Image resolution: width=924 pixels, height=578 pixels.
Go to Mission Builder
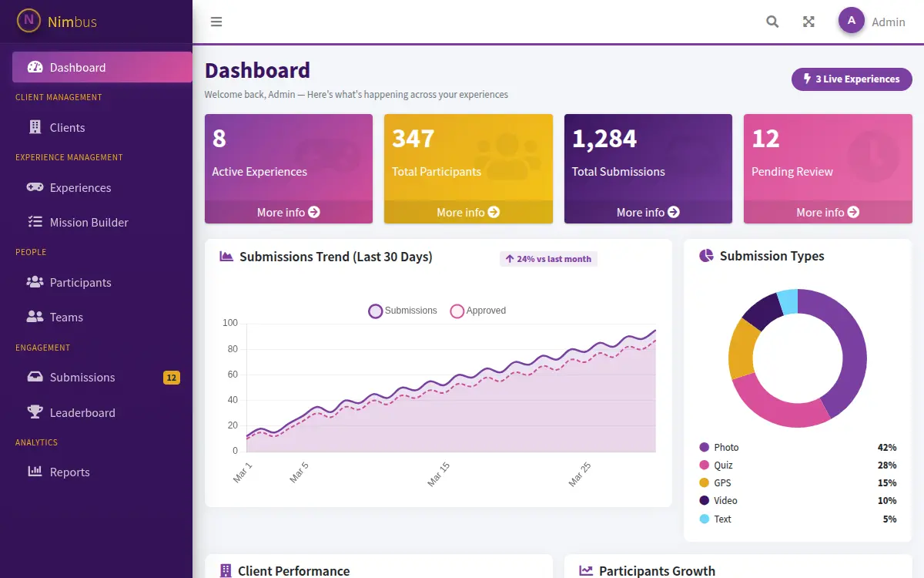102,222
